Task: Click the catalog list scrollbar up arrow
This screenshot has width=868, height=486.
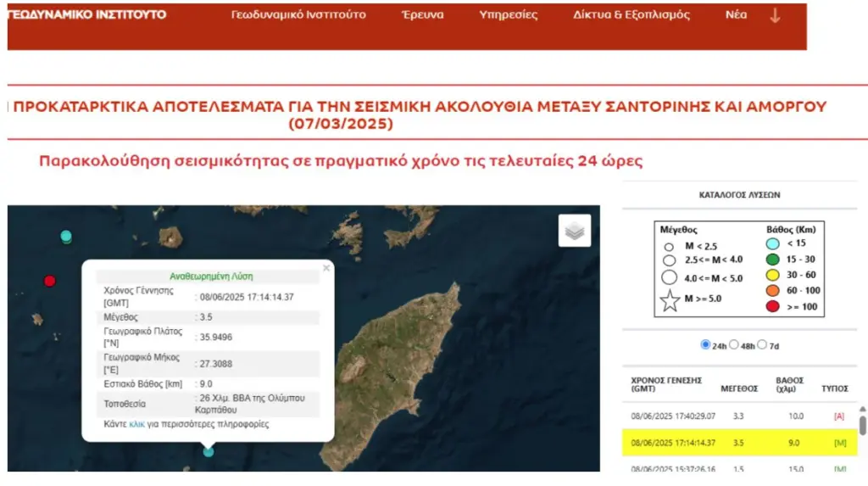Action: click(863, 410)
